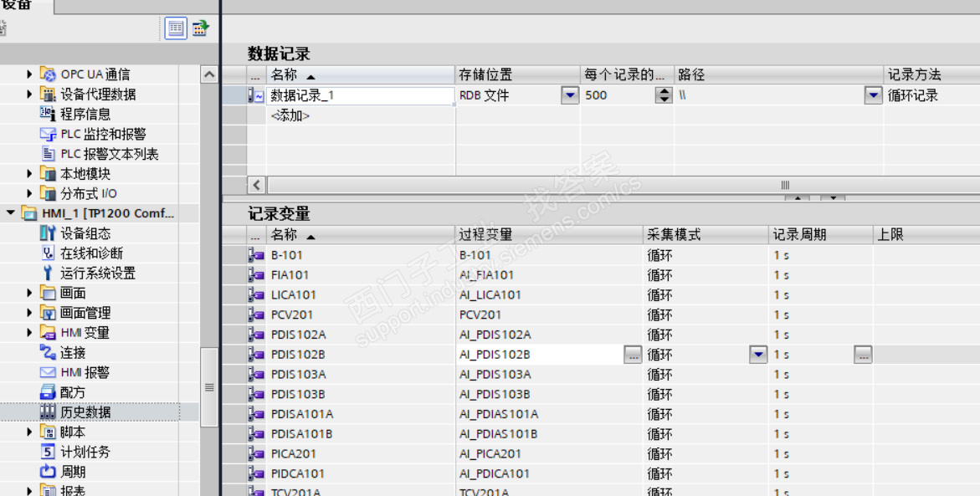
Task: Click the HMI_1 device icon
Action: tap(29, 213)
